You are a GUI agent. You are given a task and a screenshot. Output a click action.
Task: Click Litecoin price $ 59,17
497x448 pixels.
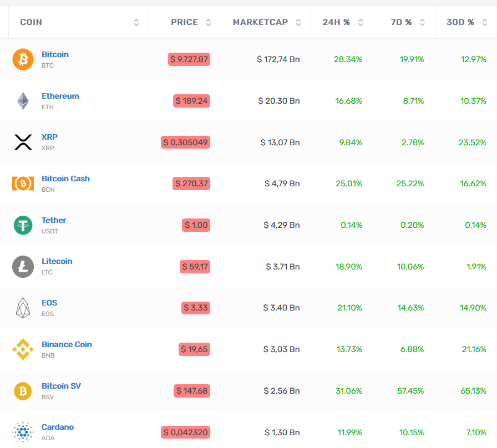click(195, 267)
